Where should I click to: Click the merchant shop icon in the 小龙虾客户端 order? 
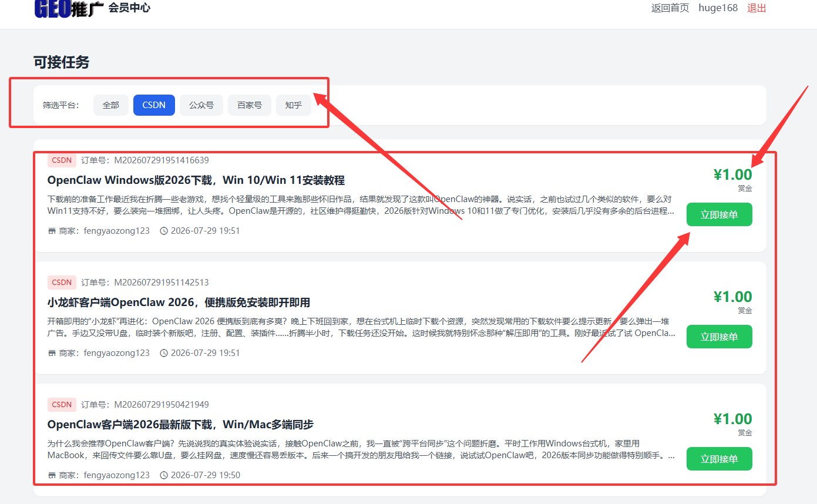(x=52, y=353)
